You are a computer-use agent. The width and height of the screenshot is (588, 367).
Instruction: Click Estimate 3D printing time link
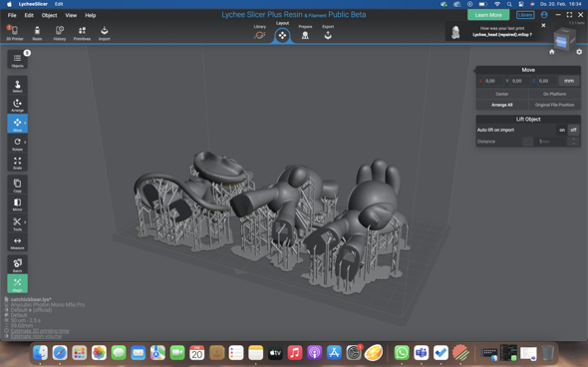pyautogui.click(x=40, y=331)
